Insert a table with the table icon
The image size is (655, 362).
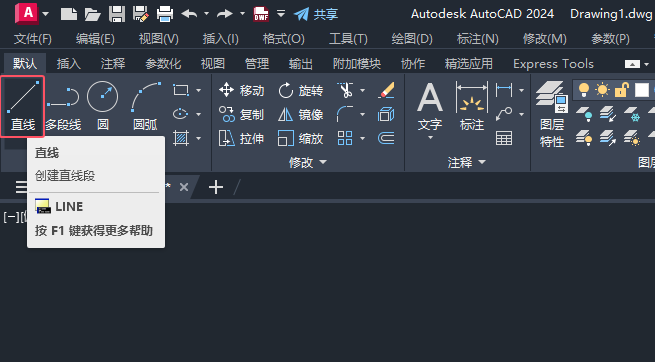coord(504,138)
